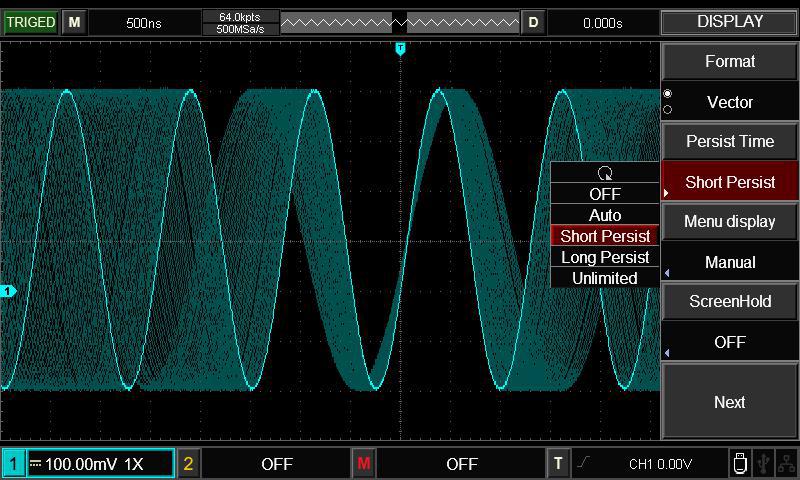Pick Auto in the persist popup
Image resolution: width=800 pixels, height=480 pixels.
pos(605,215)
